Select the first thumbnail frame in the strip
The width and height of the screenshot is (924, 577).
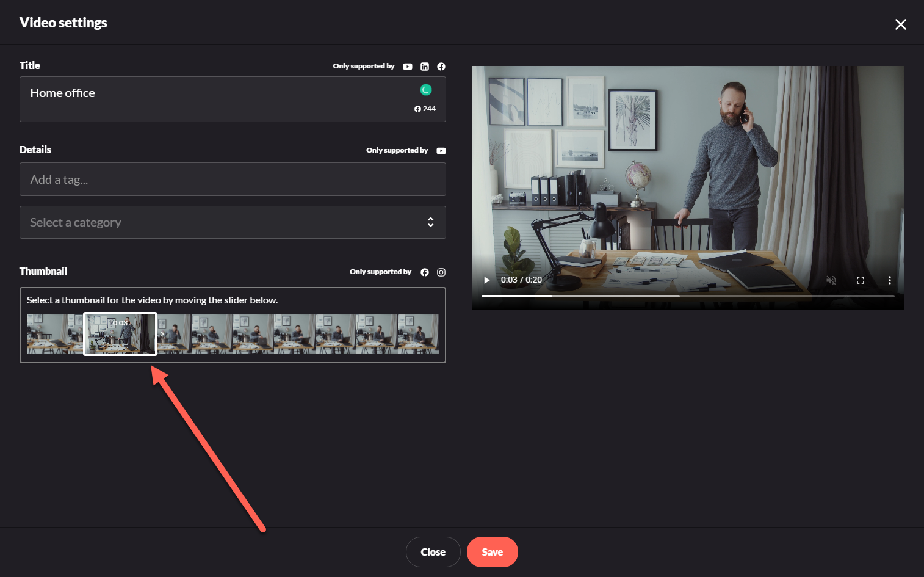click(47, 334)
